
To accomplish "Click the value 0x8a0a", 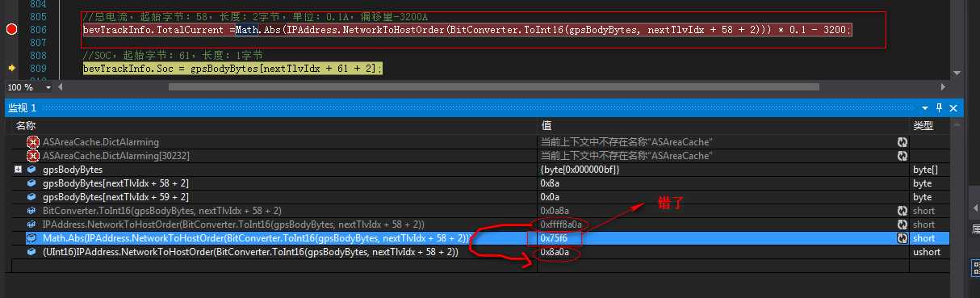I will pos(555,252).
